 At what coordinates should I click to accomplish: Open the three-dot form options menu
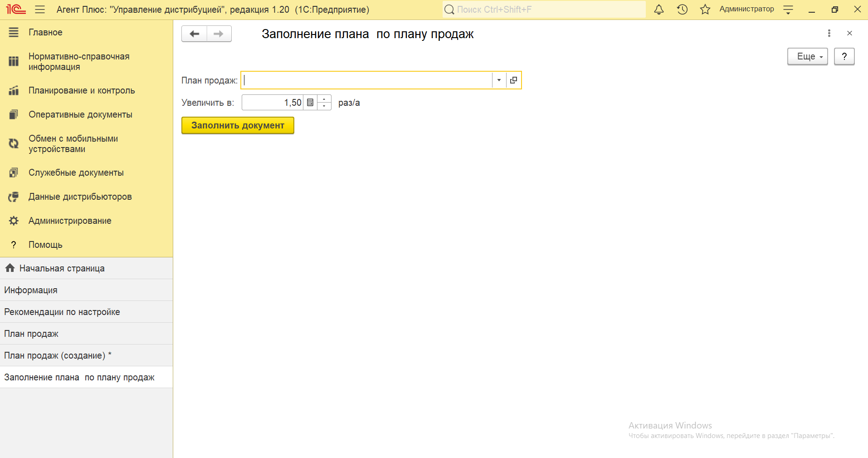click(x=829, y=33)
